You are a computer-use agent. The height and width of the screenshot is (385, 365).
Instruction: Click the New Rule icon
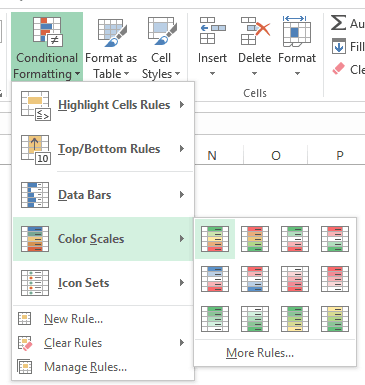(25, 319)
